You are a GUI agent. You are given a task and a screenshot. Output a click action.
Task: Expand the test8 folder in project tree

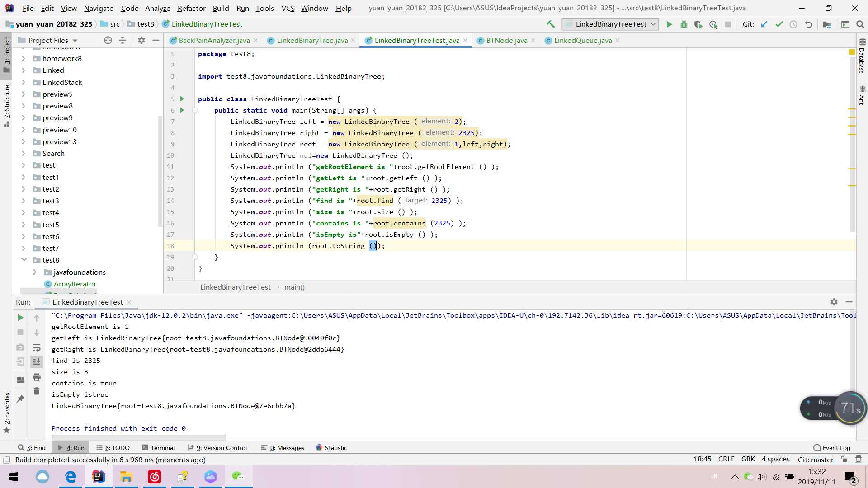click(24, 260)
